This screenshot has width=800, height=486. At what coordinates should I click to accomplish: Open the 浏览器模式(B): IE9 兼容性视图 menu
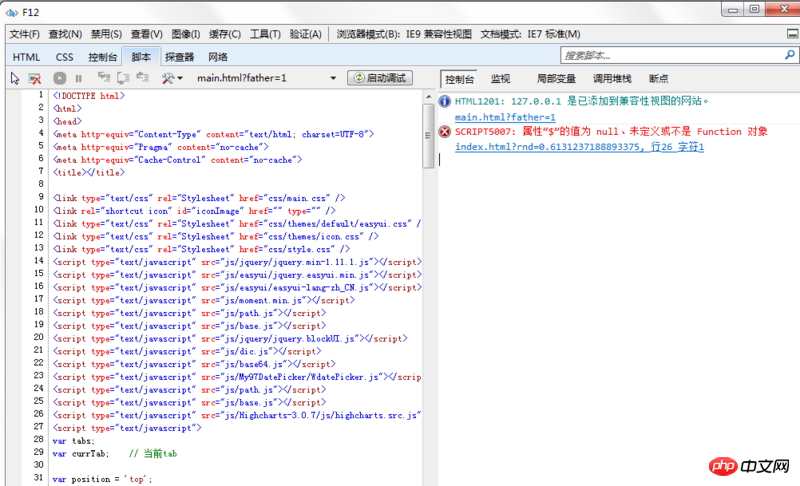(x=404, y=34)
